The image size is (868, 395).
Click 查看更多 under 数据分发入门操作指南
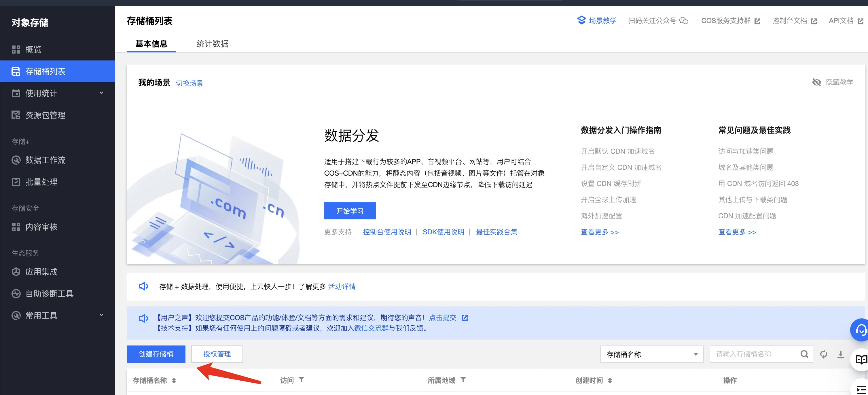click(599, 232)
